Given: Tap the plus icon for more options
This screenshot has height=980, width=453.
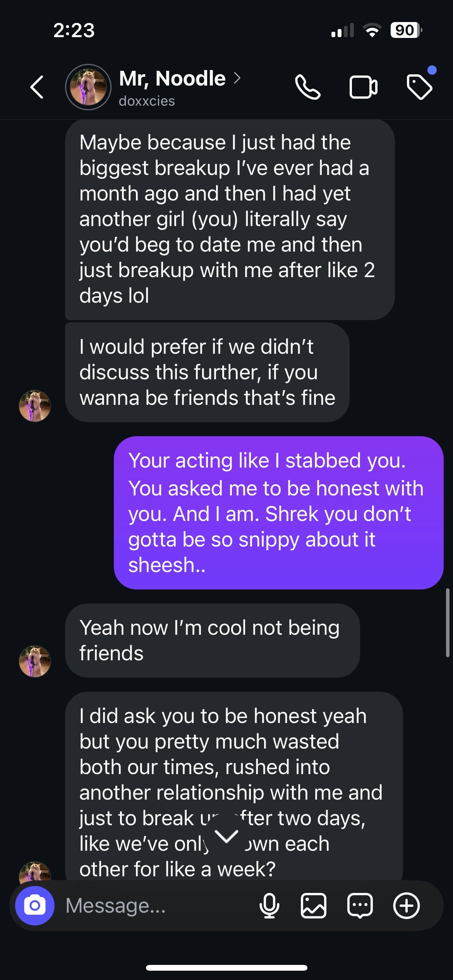Looking at the screenshot, I should point(406,905).
